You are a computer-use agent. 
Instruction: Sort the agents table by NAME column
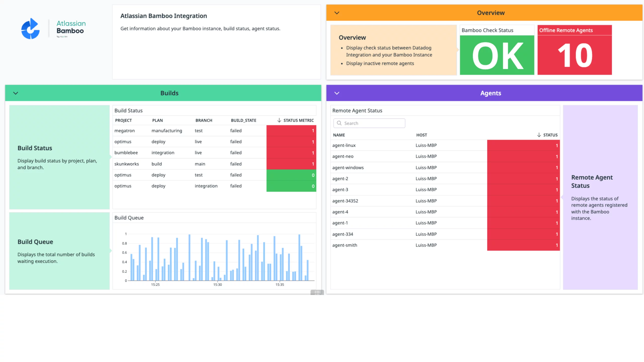(339, 135)
